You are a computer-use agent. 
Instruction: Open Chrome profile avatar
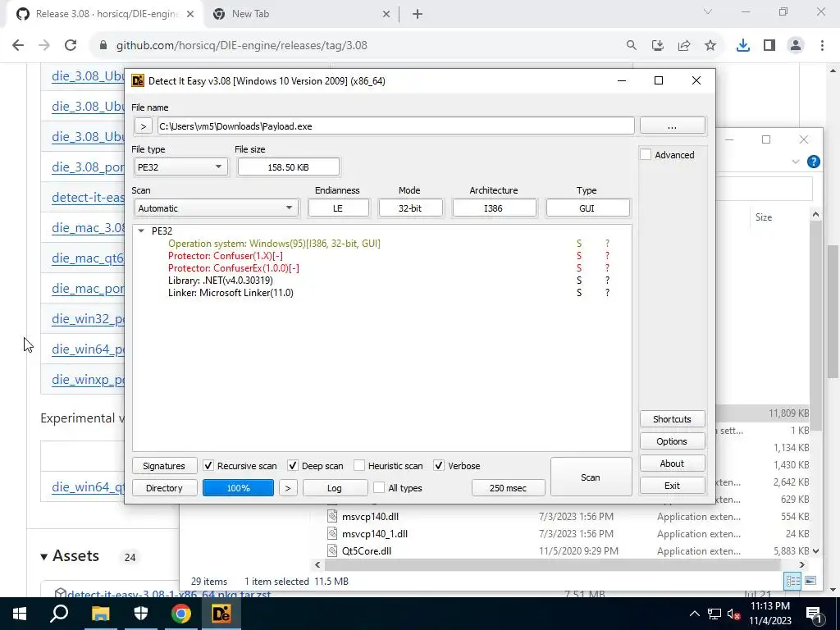(x=796, y=46)
